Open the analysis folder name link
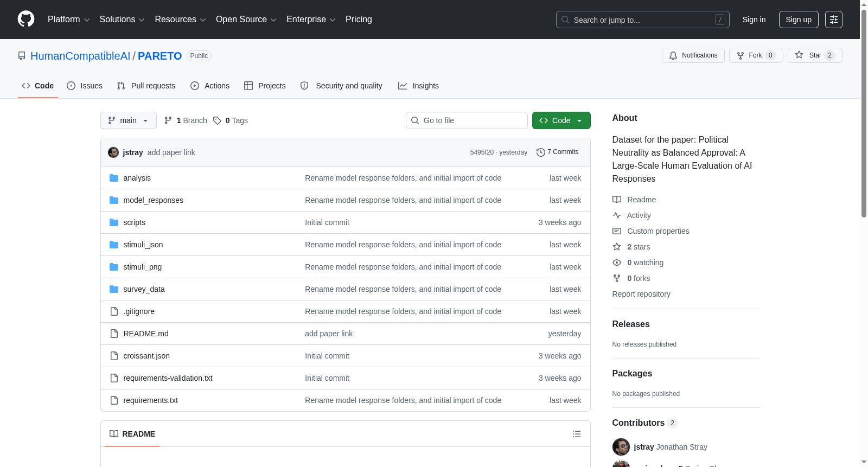 tap(137, 178)
